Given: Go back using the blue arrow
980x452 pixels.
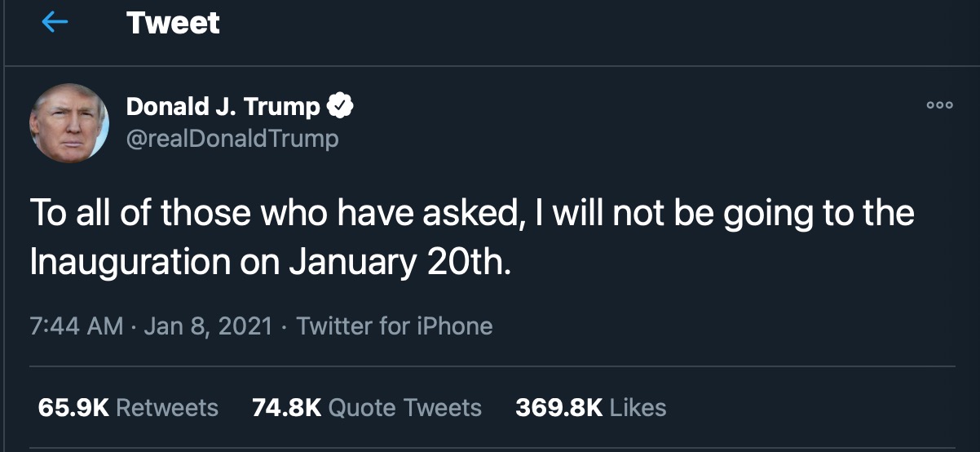Looking at the screenshot, I should click(x=55, y=23).
